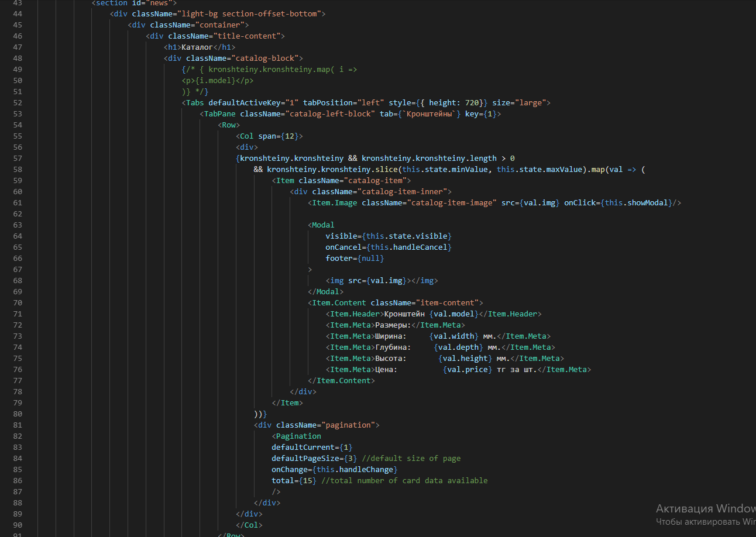Click the footer={null} attribute
This screenshot has height=537, width=756.
tap(355, 258)
